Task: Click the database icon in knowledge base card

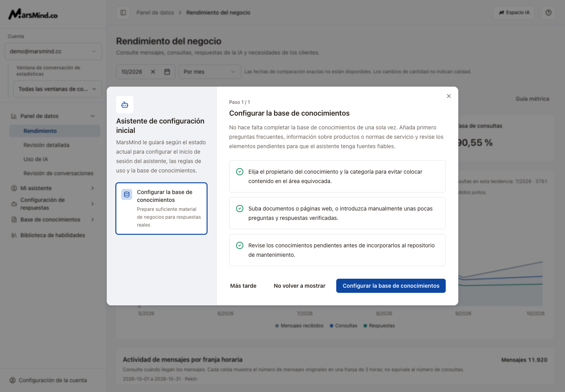Action: 127,194
